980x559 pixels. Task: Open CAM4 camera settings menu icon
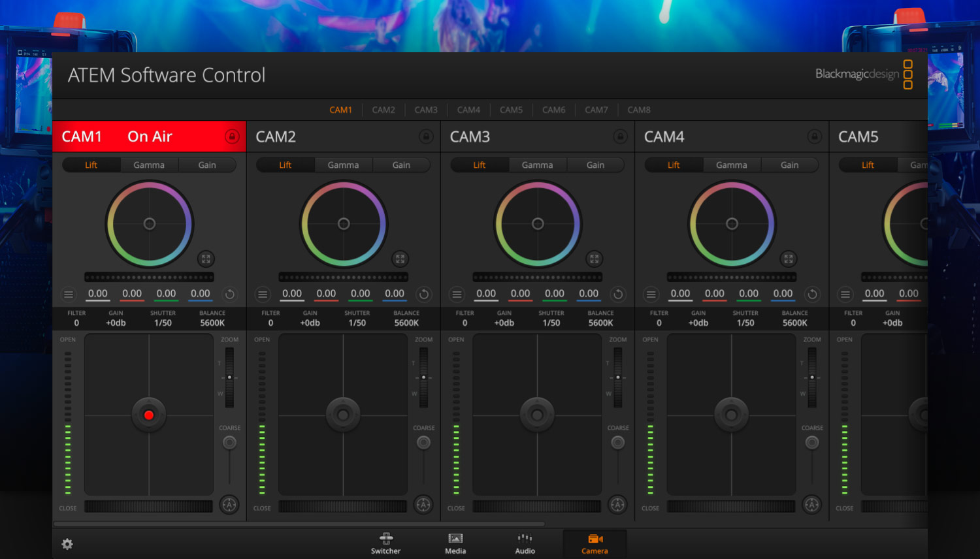pos(651,295)
